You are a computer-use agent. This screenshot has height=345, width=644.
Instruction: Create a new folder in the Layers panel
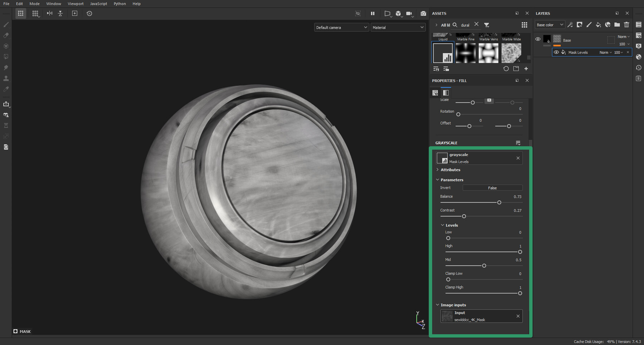pos(617,25)
